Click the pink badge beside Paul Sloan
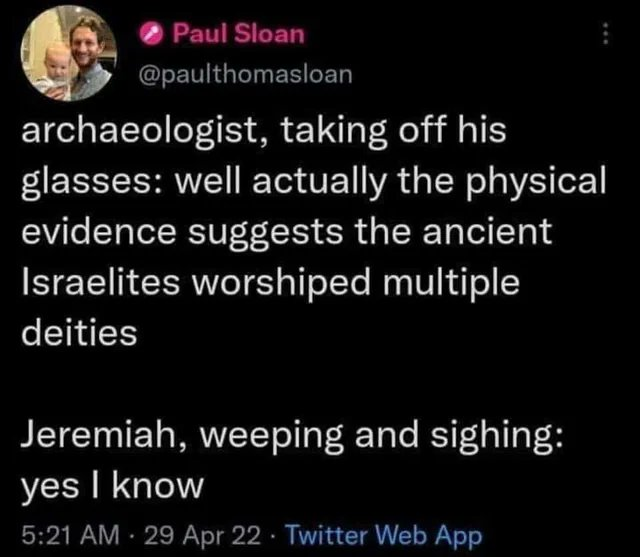Viewport: 640px width, 557px height. [x=156, y=34]
